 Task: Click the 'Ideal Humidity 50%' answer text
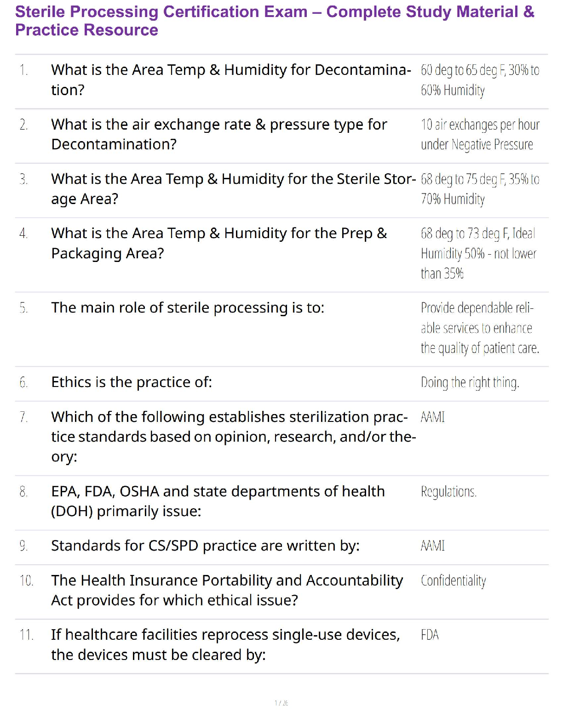[x=478, y=253]
